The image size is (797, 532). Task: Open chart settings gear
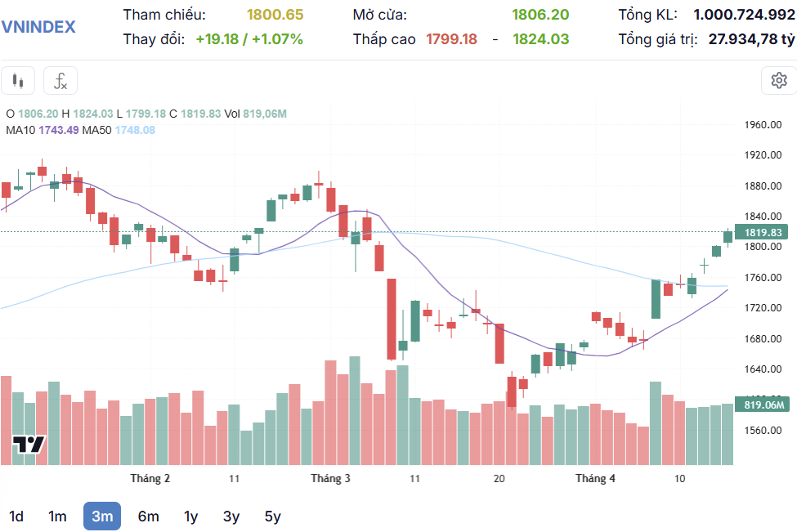778,80
